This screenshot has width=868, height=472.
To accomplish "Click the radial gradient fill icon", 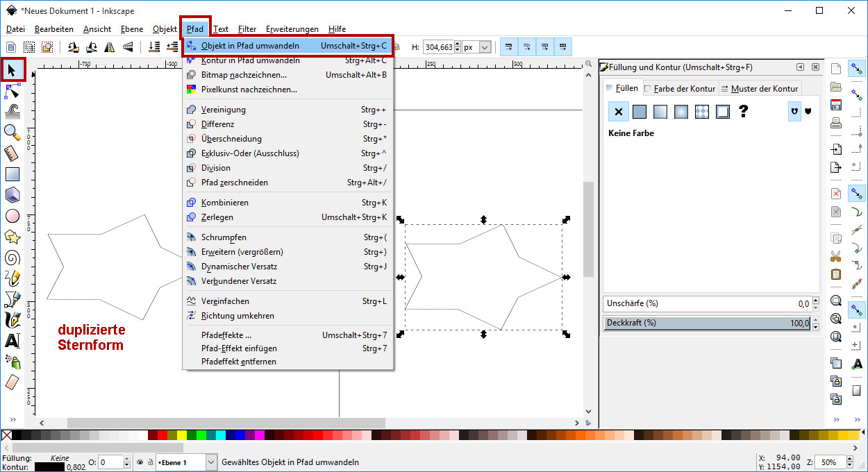I will [681, 112].
